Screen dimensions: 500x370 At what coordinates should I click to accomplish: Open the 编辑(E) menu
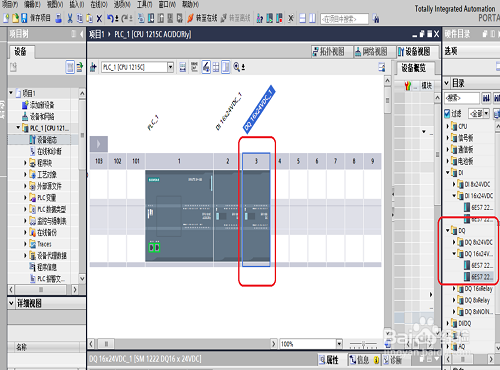[x=32, y=4]
